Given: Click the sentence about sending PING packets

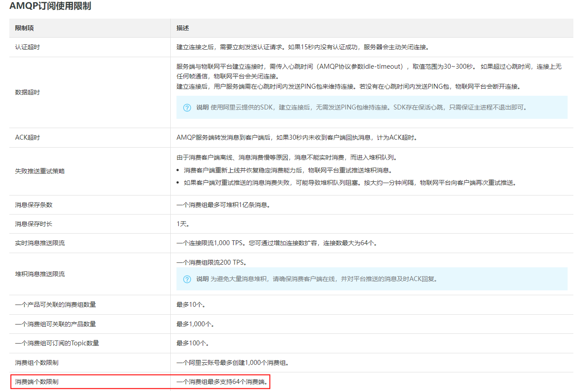Looking at the screenshot, I should (x=349, y=86).
